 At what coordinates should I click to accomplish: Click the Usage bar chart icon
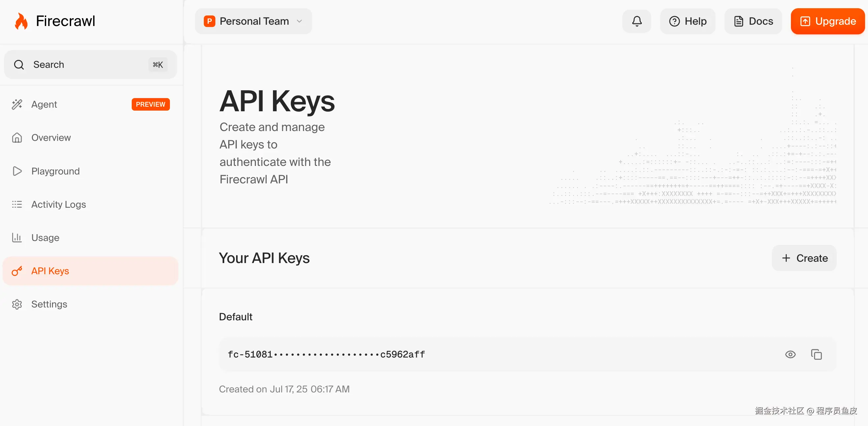pos(17,238)
